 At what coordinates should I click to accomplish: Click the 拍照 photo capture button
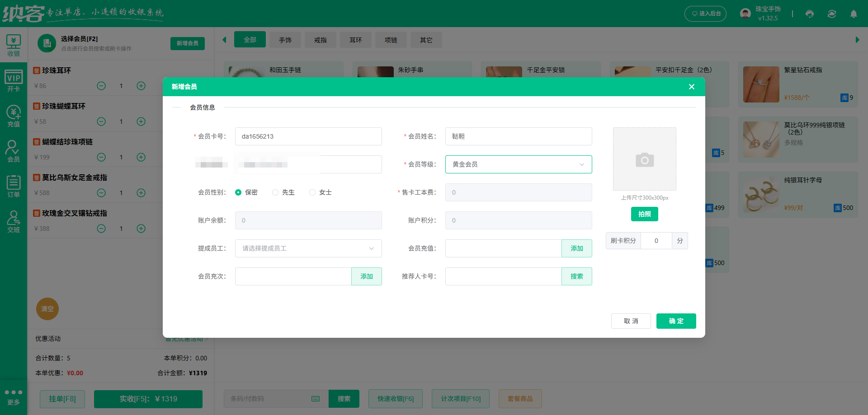click(644, 214)
